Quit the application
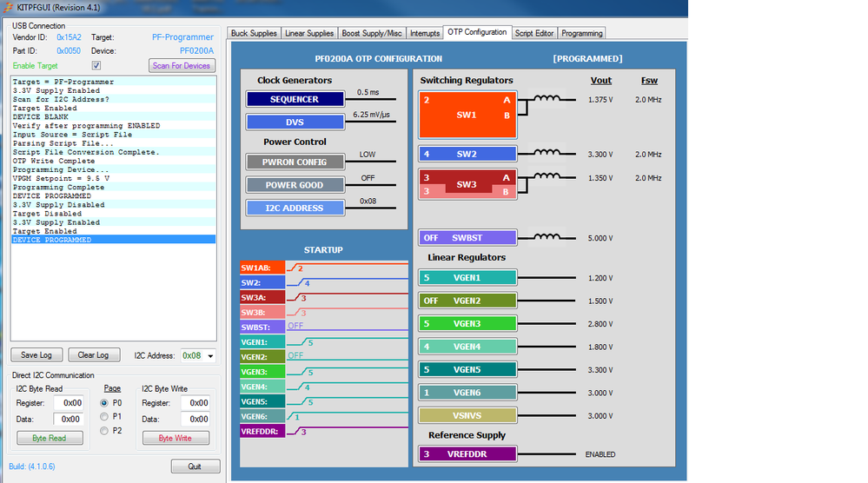The image size is (868, 483). point(195,466)
